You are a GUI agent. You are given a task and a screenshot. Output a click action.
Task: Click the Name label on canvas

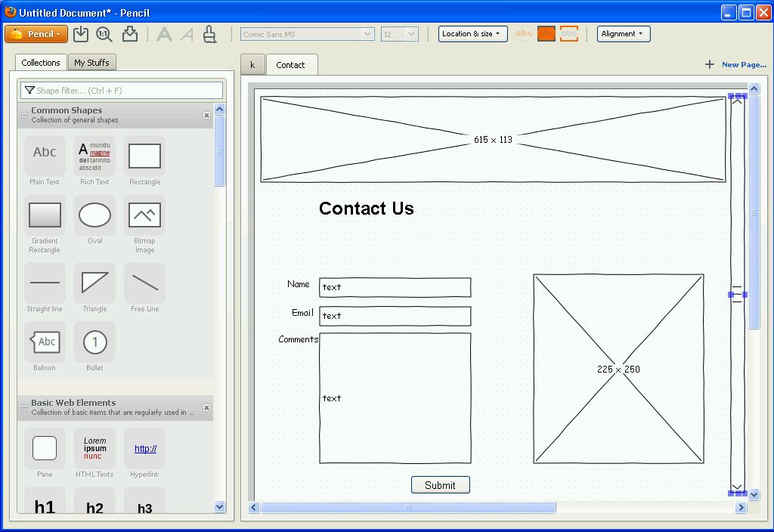pos(298,284)
